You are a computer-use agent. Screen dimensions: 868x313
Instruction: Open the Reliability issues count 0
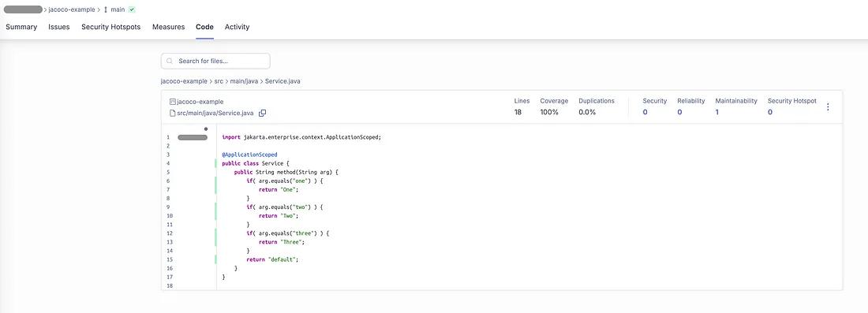[x=679, y=112]
